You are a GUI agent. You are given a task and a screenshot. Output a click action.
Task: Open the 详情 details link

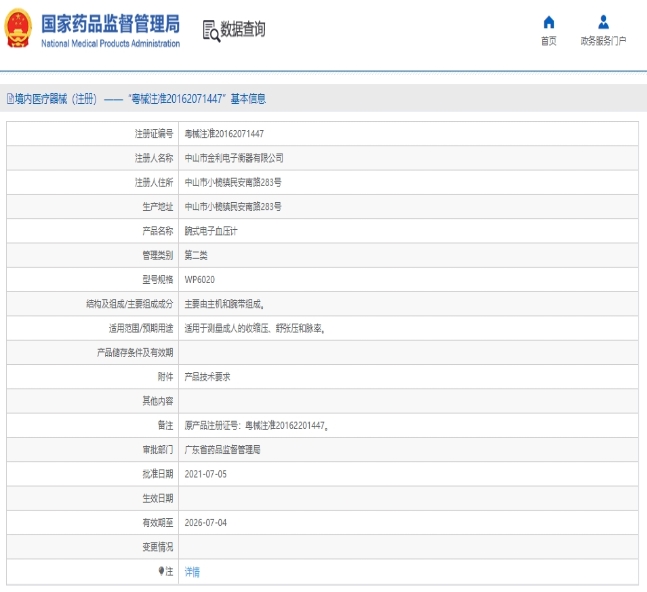(x=192, y=572)
